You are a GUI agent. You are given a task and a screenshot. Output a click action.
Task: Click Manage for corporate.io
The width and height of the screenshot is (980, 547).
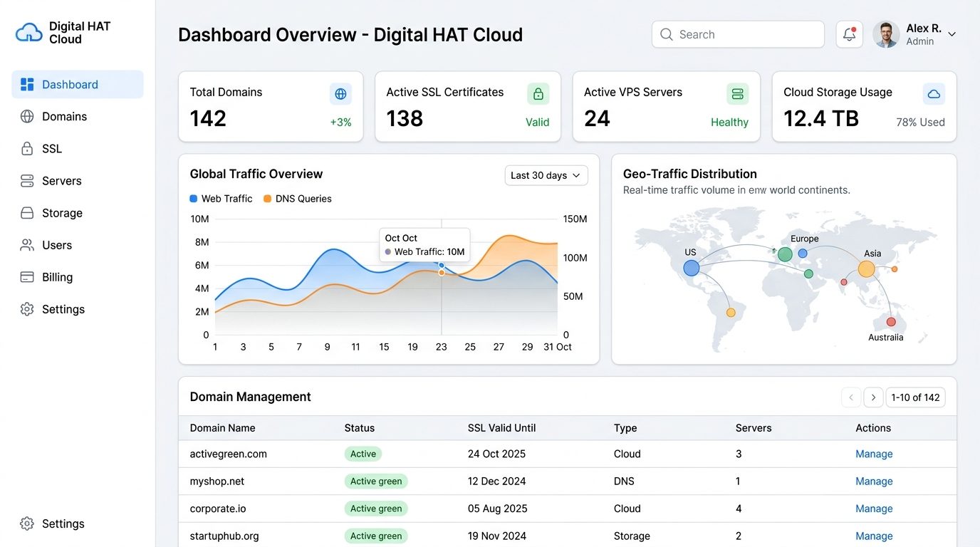pos(874,509)
